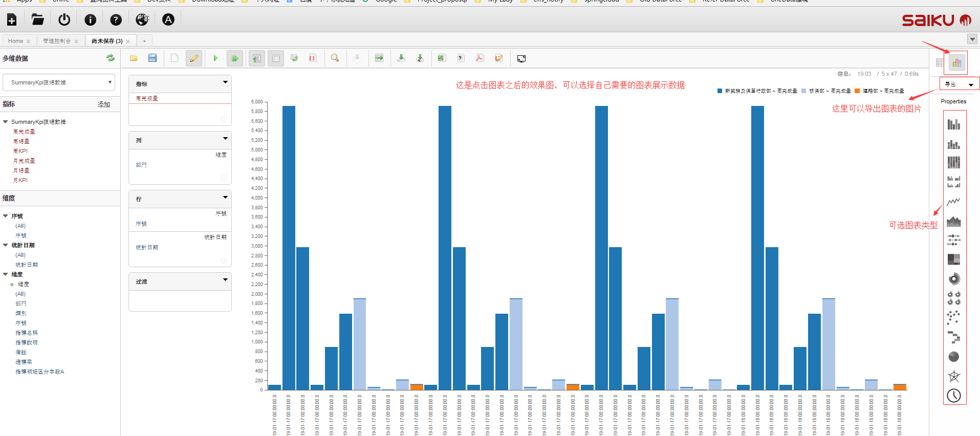Open the 指标 axis panel dropdown

coord(225,82)
